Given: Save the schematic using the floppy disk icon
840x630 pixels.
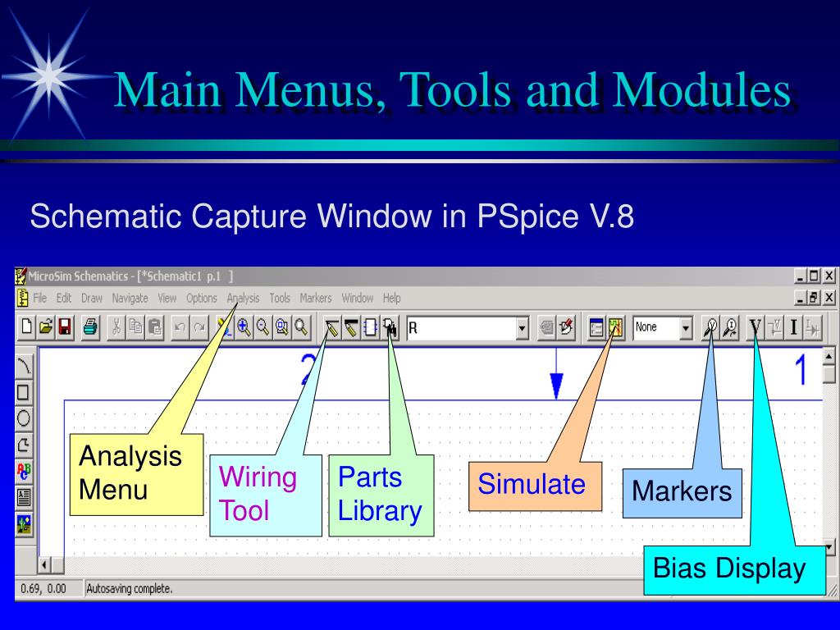Looking at the screenshot, I should 64,326.
